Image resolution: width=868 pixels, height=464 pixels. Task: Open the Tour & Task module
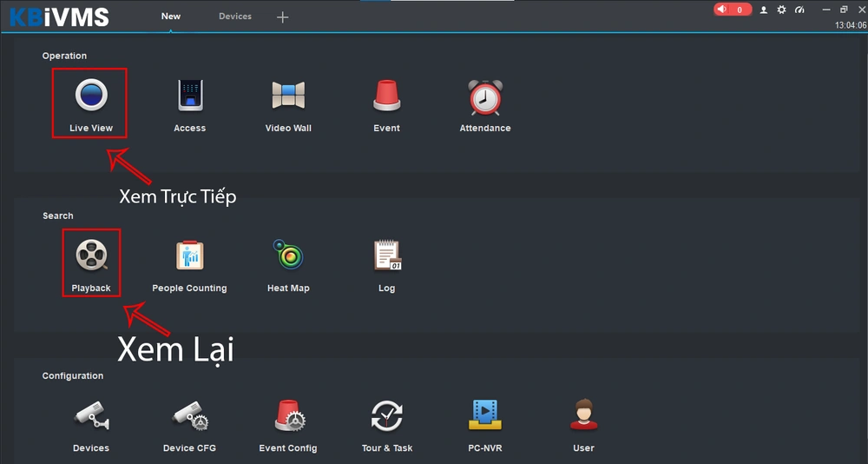click(386, 416)
